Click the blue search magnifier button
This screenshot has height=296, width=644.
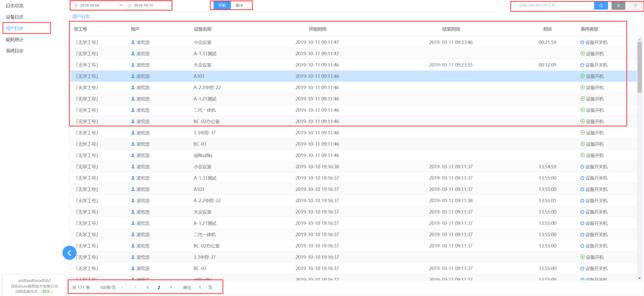tap(601, 6)
